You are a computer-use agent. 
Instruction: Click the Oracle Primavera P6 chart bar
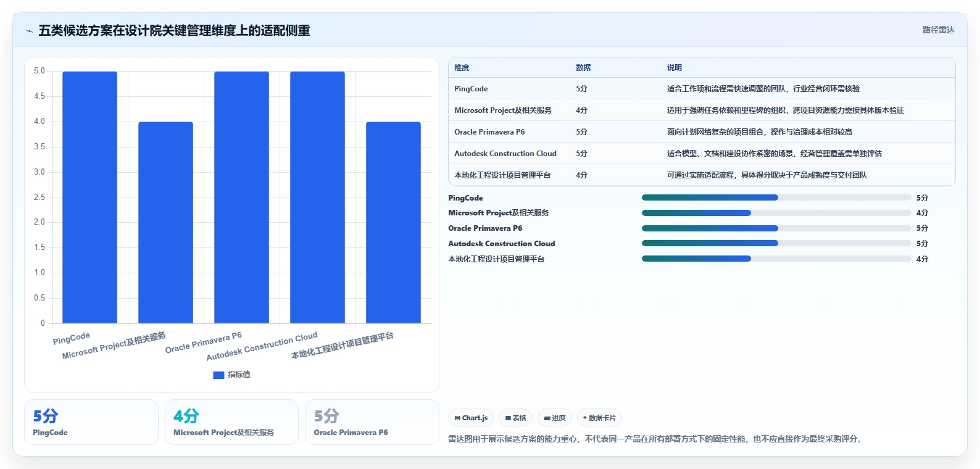241,197
